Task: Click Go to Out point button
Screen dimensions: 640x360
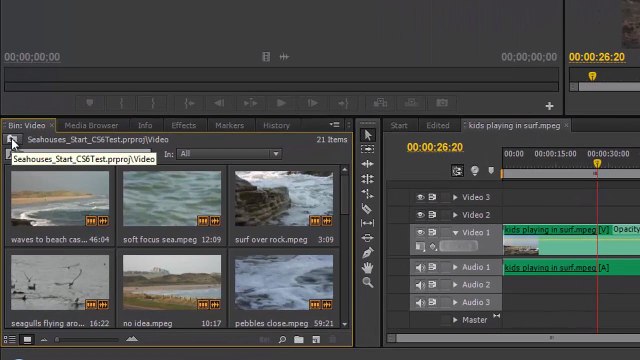Action: coord(343,103)
